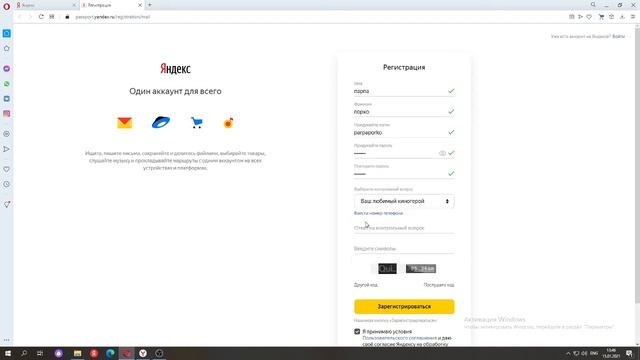Open the sidebar My Flow arrow icon

pos(7,149)
